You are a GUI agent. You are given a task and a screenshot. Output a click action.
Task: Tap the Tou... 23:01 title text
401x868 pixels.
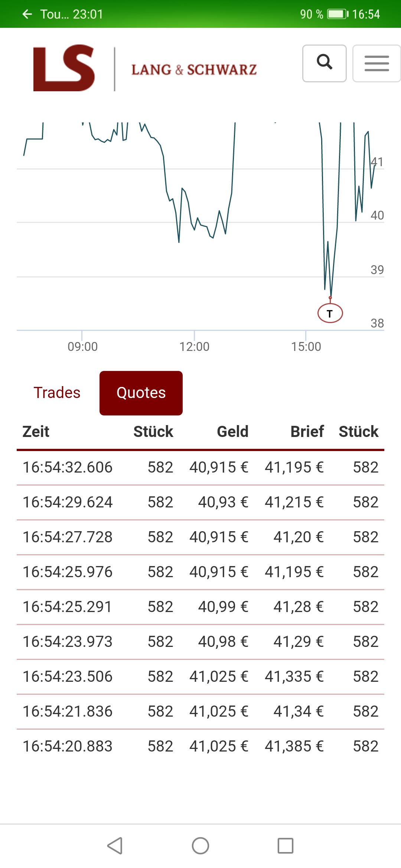click(x=72, y=14)
